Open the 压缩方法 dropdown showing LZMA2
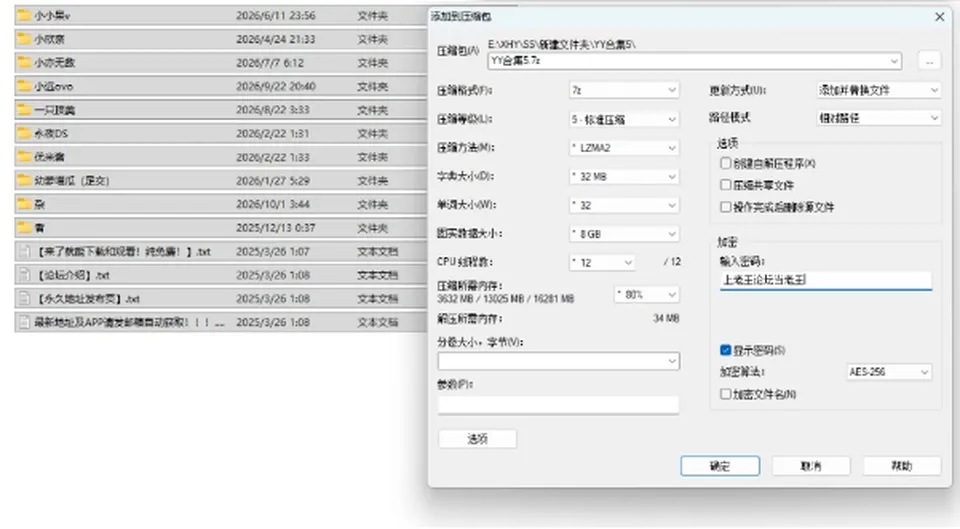 coord(624,148)
